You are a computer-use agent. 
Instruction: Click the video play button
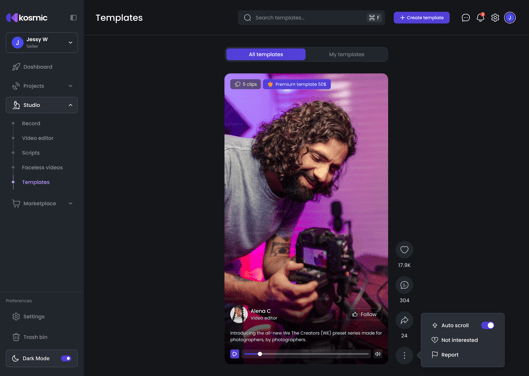[234, 354]
